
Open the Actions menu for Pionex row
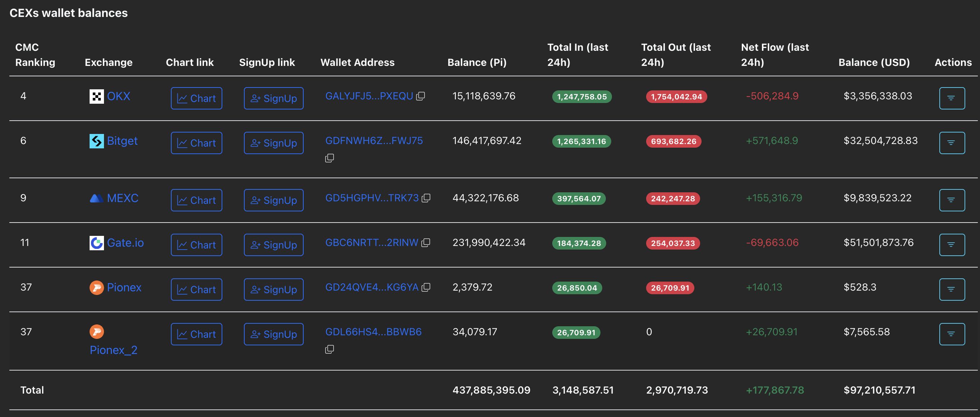pyautogui.click(x=952, y=289)
